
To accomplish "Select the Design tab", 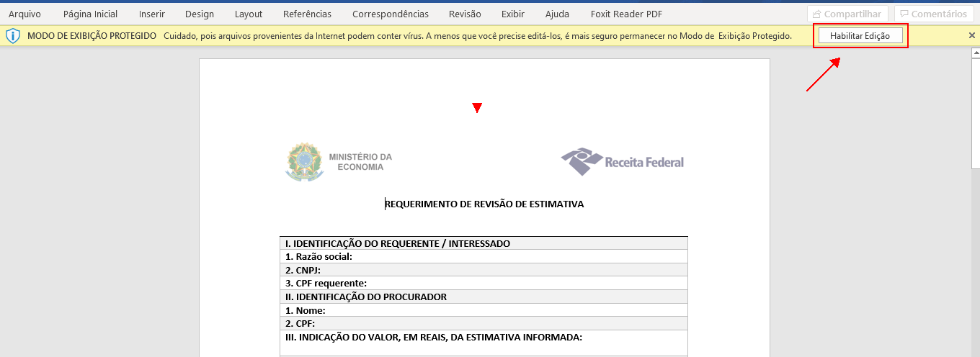I will click(x=200, y=14).
